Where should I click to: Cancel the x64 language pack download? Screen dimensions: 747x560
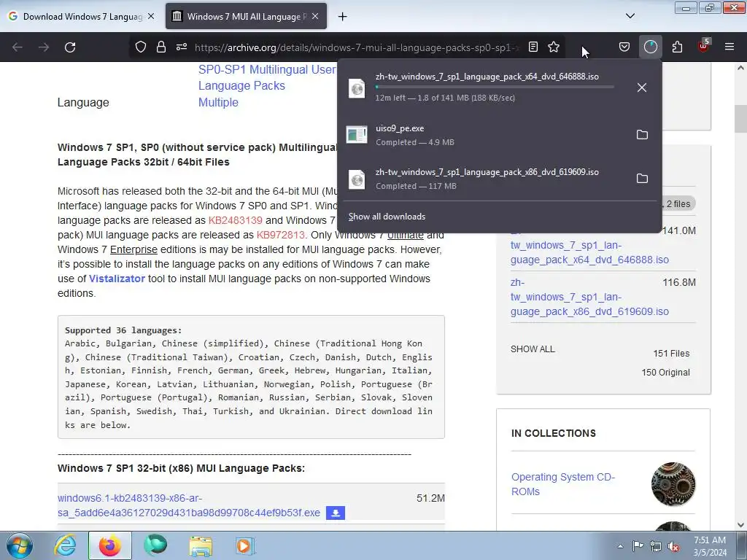pyautogui.click(x=642, y=87)
